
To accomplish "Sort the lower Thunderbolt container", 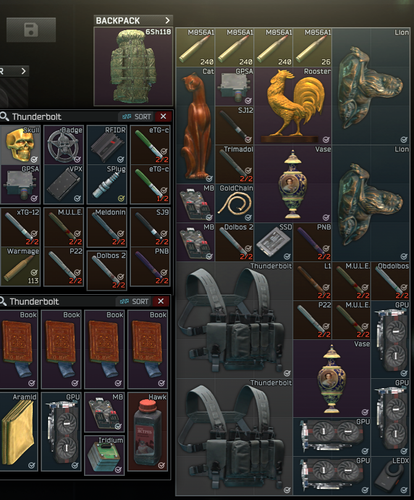I will [134, 301].
